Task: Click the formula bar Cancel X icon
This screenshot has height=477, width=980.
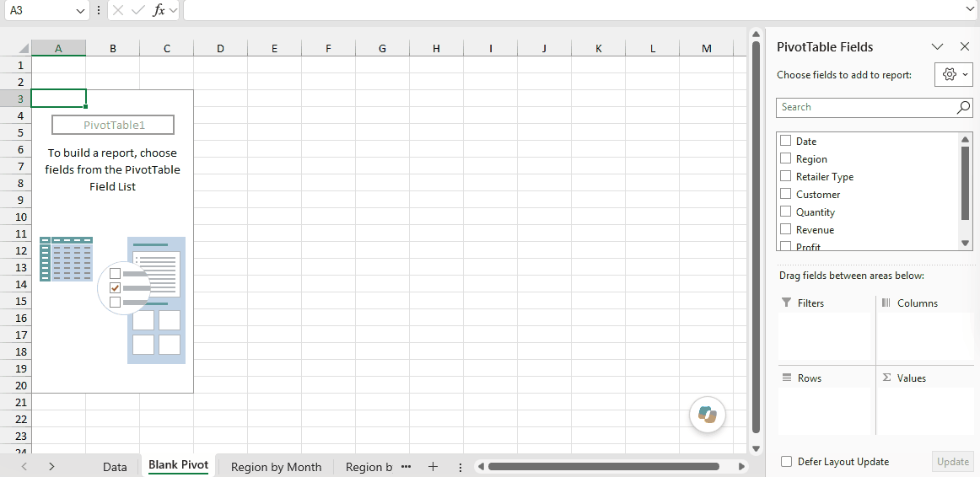Action: point(119,11)
